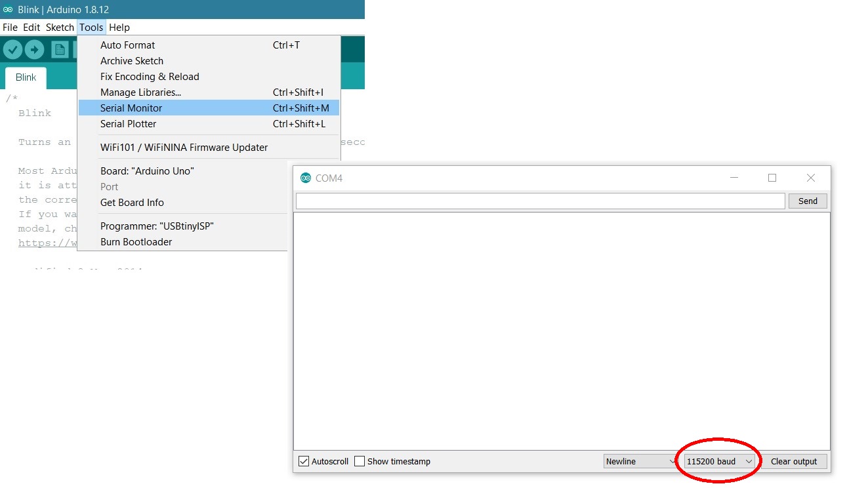The width and height of the screenshot is (868, 488).
Task: Expand Programmer: "USBtinyISP" submenu
Action: (184, 226)
